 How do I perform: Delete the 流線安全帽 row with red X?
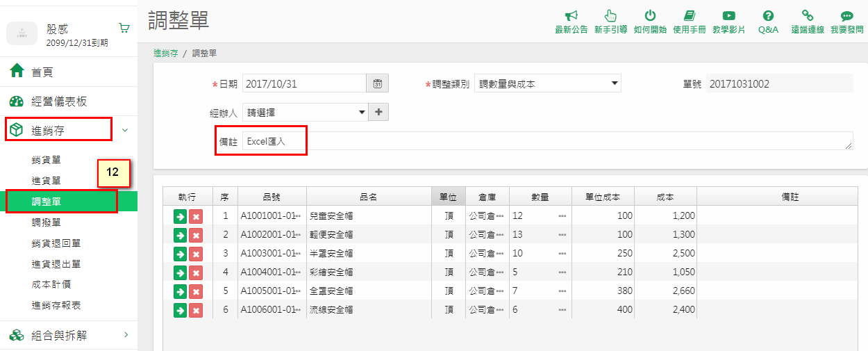(x=196, y=310)
